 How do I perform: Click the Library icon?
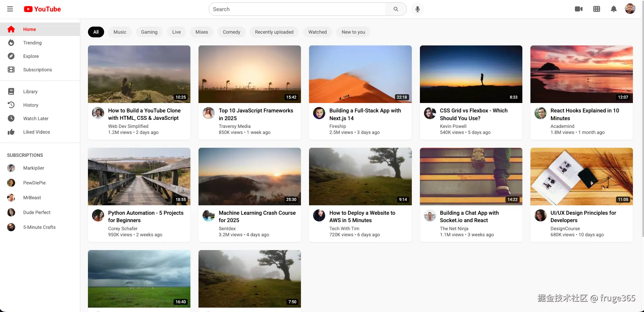coord(11,92)
